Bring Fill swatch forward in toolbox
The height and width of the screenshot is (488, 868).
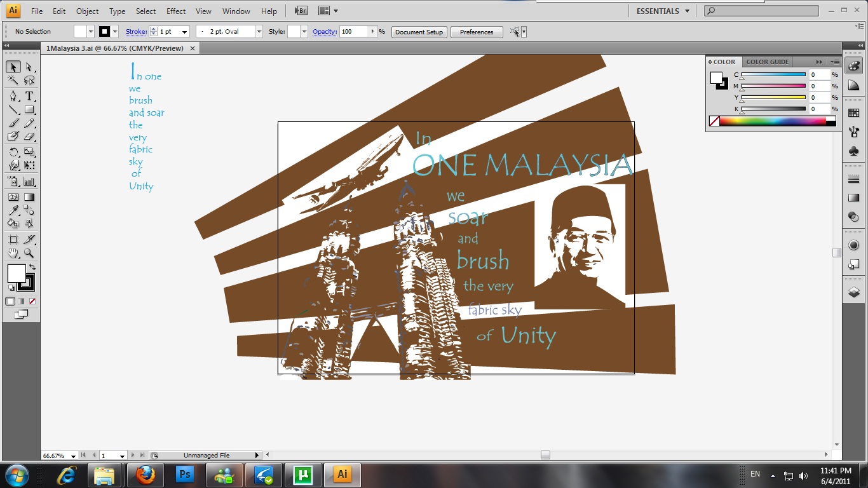click(17, 274)
